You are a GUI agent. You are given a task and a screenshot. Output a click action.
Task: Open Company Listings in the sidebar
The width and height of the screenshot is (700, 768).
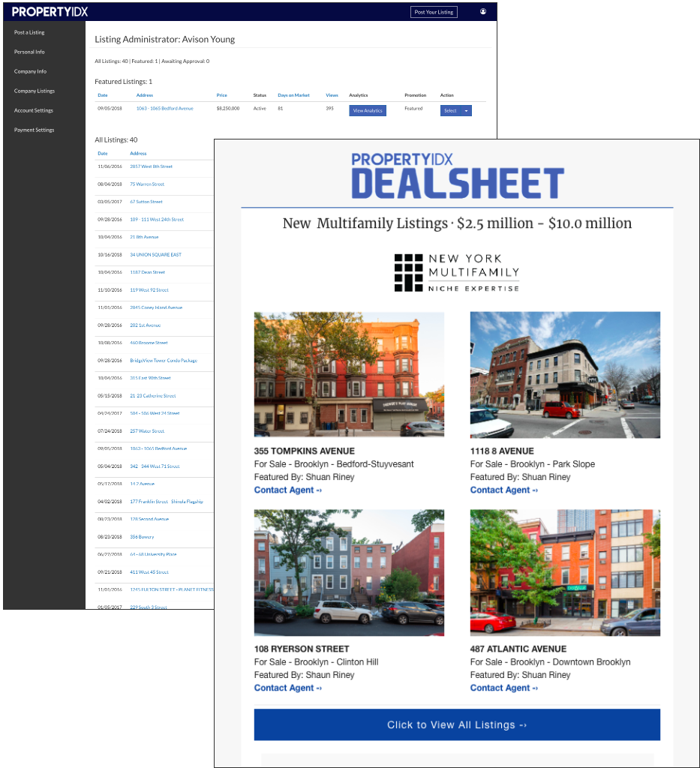point(35,91)
